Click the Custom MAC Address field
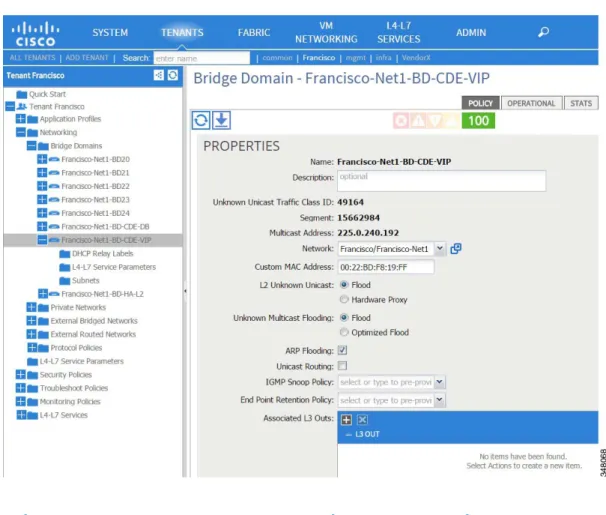Image resolution: width=606 pixels, height=515 pixels. [386, 267]
